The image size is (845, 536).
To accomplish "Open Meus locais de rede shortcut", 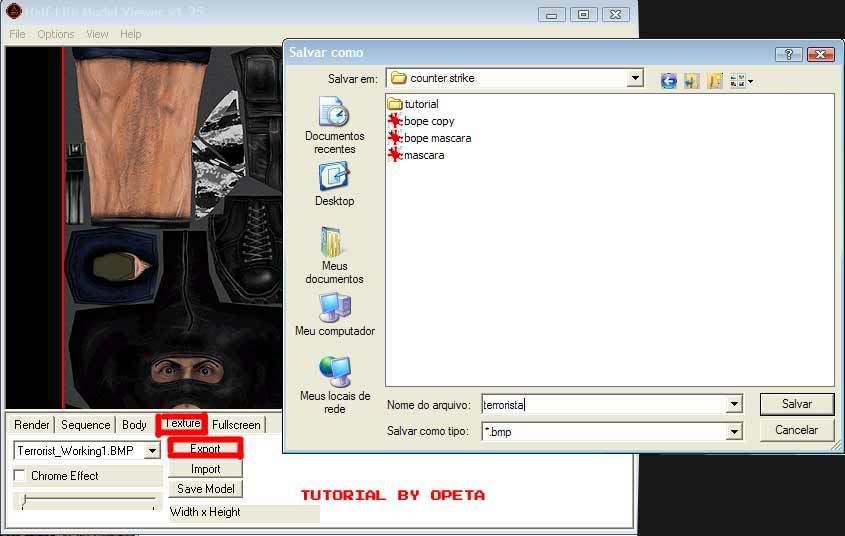I will (334, 385).
